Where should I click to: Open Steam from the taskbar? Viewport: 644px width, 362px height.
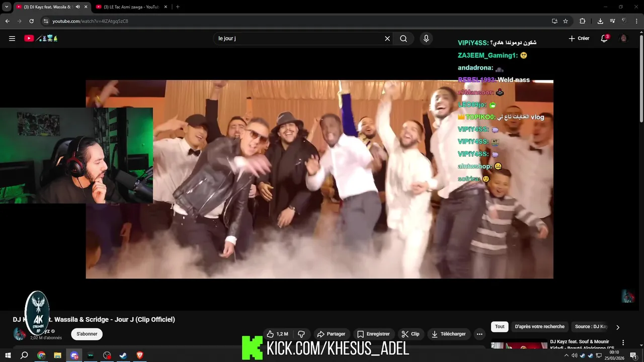tap(123, 355)
